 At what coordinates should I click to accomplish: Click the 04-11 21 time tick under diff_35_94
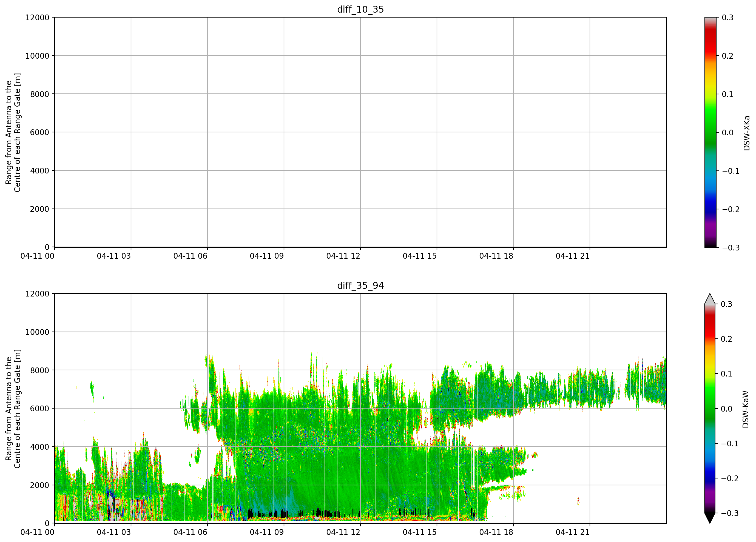pos(573,532)
